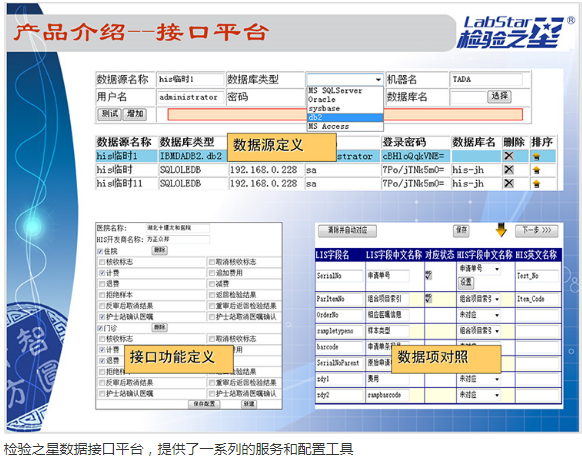The width and height of the screenshot is (582, 462).
Task: Move the his临时1 row up in sort order
Action: (x=536, y=156)
